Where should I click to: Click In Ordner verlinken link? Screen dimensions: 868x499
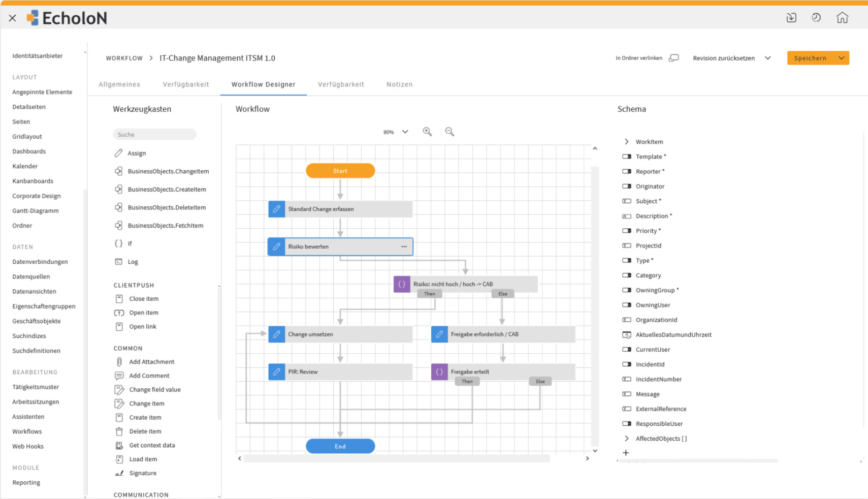[639, 58]
